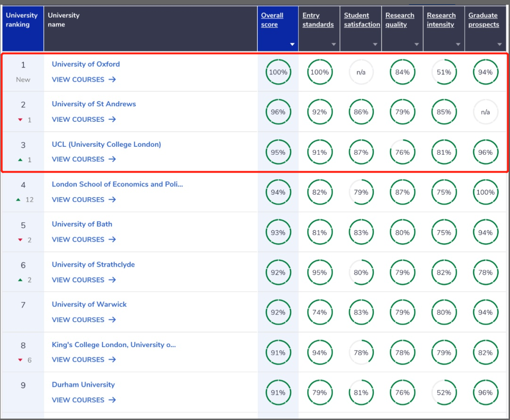Click arrow icon in UCL VIEW COURSES

coord(112,159)
